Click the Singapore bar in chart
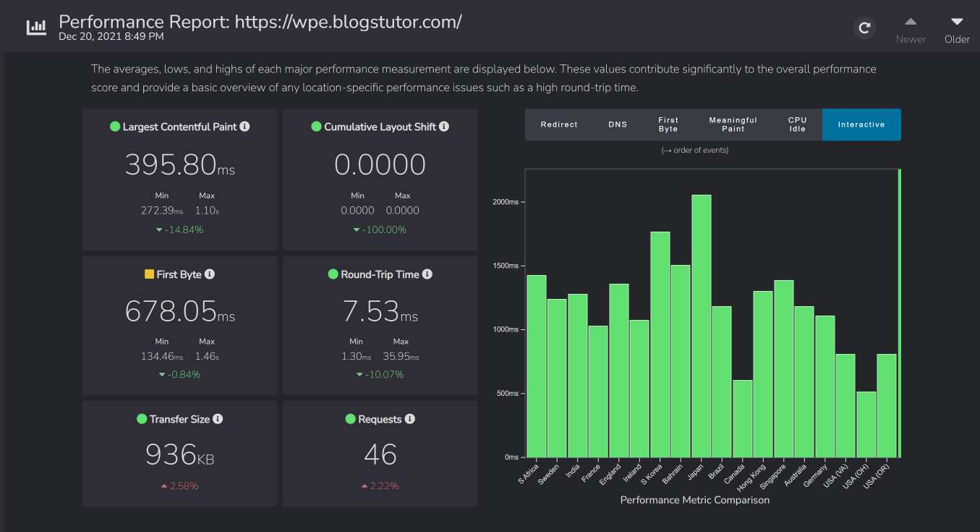The image size is (980, 532). 784,369
